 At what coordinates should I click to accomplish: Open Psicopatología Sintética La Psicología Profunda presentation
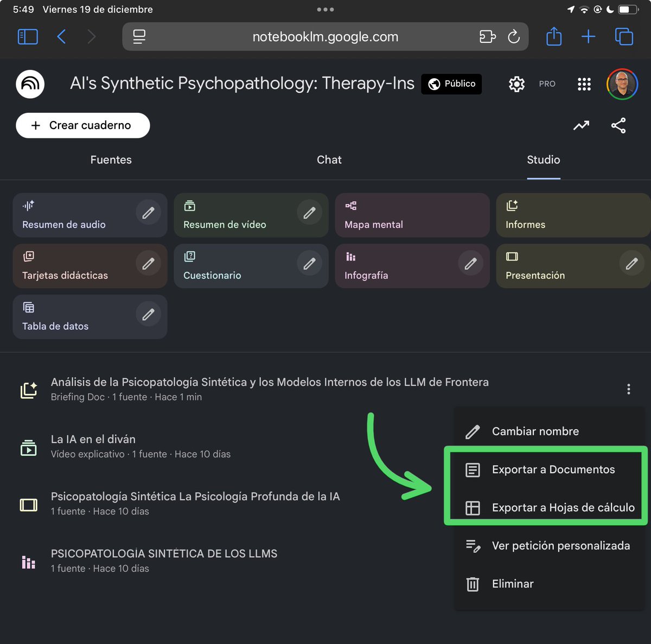195,503
